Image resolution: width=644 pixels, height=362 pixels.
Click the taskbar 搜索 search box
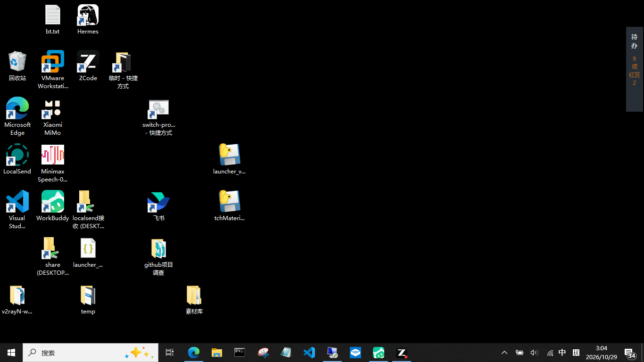(91, 353)
